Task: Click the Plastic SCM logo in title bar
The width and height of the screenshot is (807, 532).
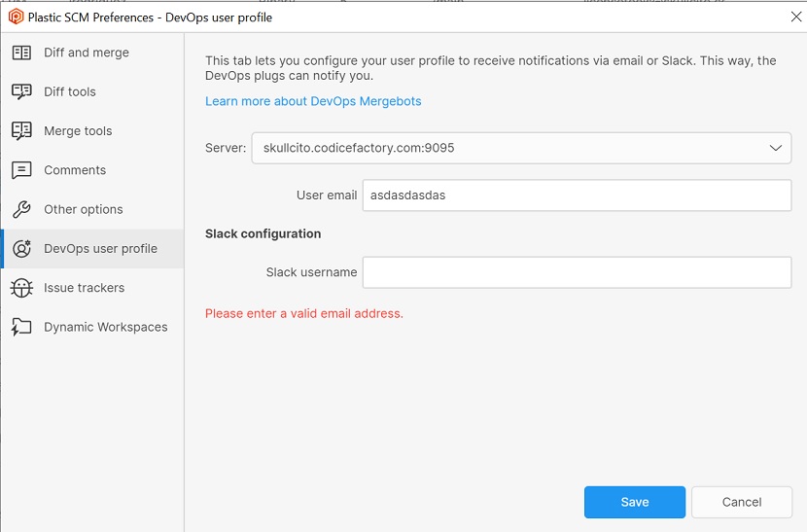Action: click(16, 17)
